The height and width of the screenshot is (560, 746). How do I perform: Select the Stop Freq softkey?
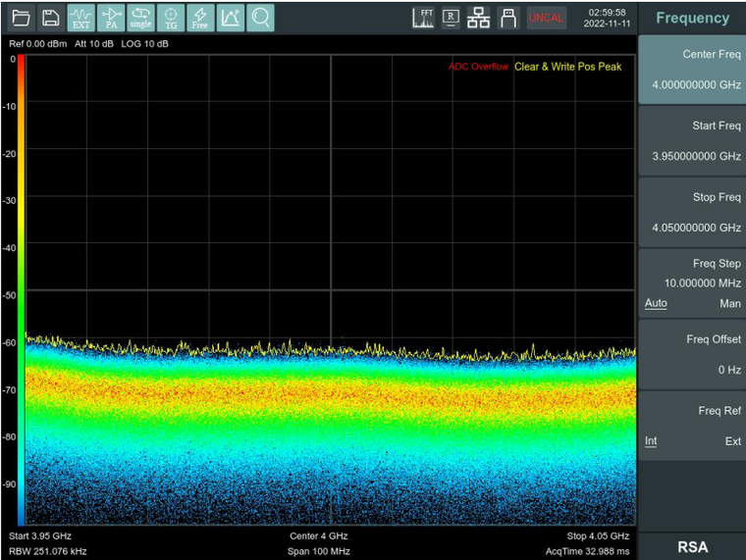[692, 212]
